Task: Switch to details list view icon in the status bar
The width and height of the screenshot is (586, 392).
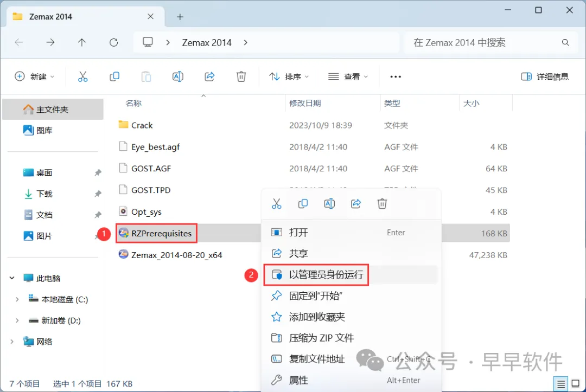Action: (560, 383)
